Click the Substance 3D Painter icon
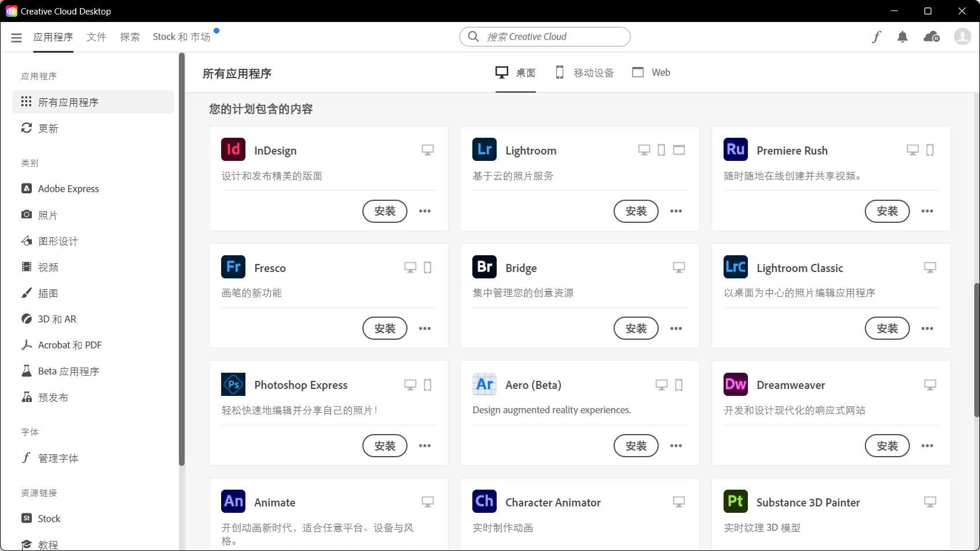 [x=736, y=501]
